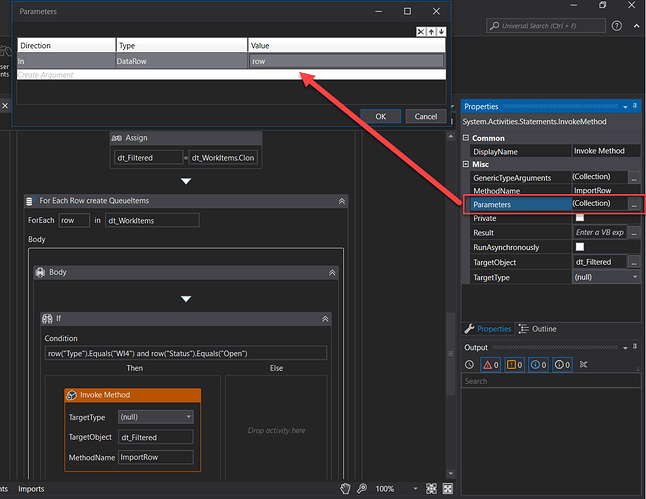Switch to the Properties tab
This screenshot has height=499, width=646.
(x=488, y=329)
